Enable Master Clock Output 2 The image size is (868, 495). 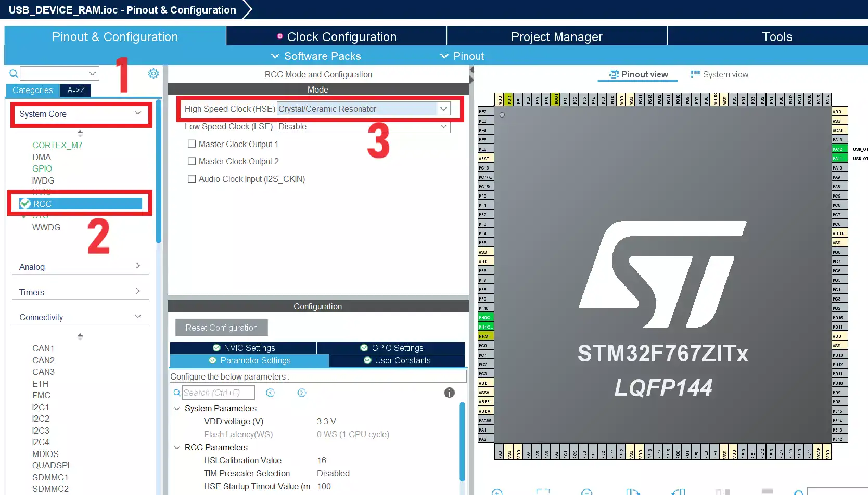tap(192, 161)
